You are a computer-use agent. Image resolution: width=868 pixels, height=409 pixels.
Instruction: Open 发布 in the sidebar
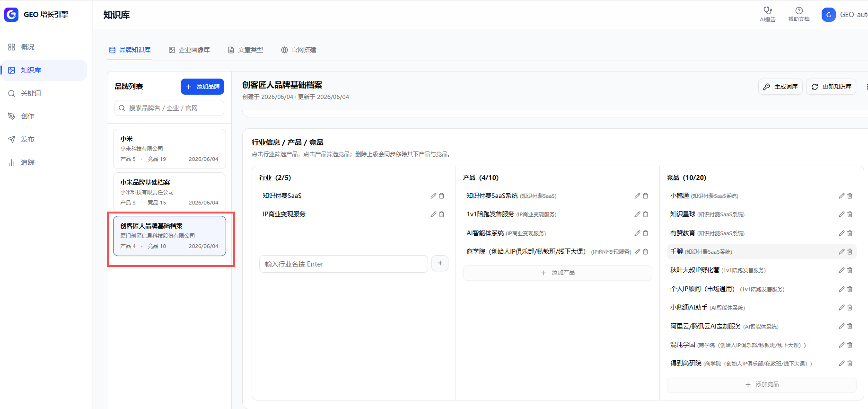(44, 139)
